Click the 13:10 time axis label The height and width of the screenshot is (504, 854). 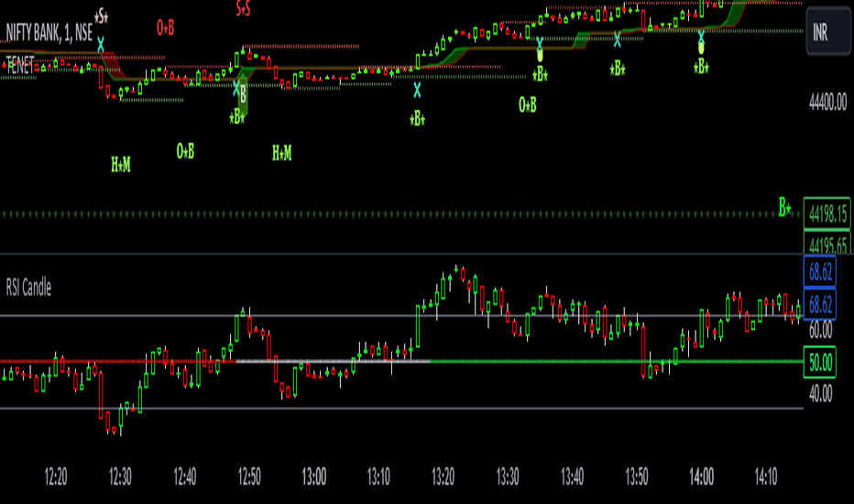point(378,477)
